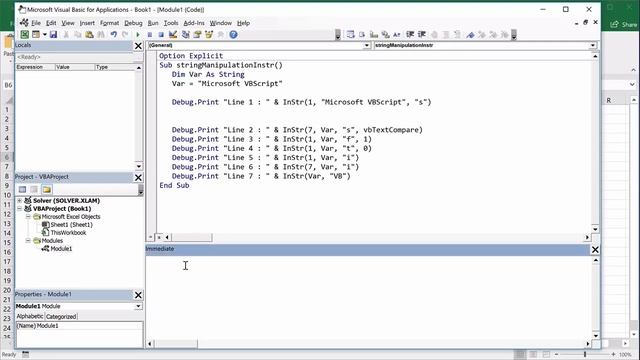The height and width of the screenshot is (360, 640).
Task: Collapse the VBAProject (Book1) node
Action: [x=20, y=209]
